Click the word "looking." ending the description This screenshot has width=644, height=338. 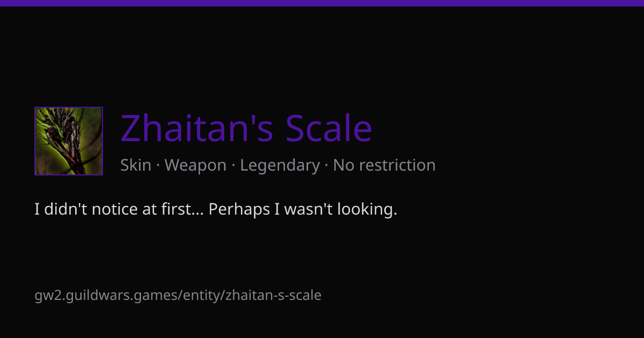[368, 209]
